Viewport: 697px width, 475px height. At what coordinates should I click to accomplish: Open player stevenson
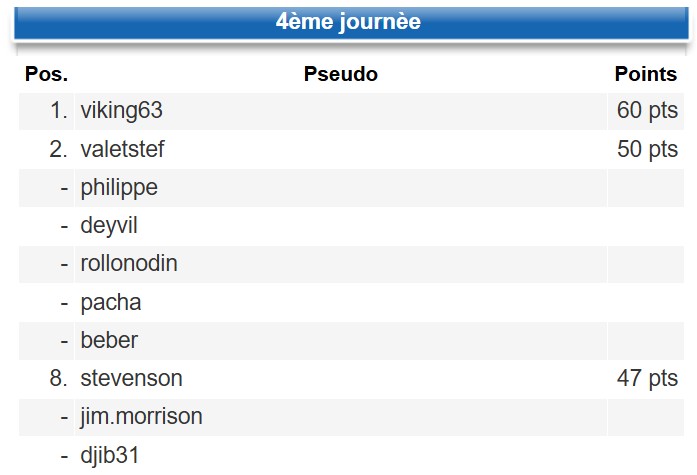tap(131, 379)
